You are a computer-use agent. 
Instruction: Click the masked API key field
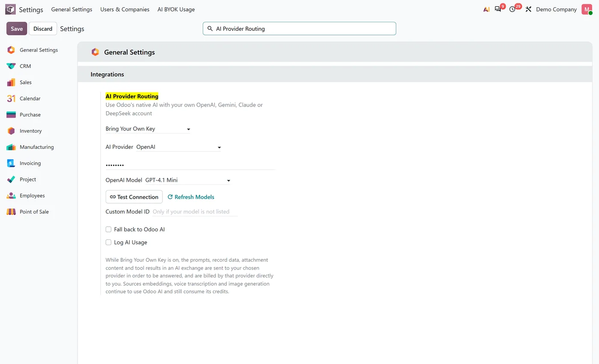(190, 165)
